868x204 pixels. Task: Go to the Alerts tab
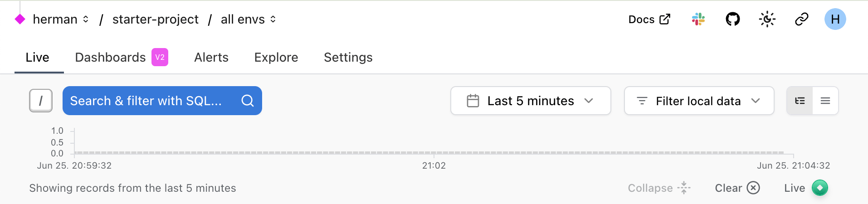tap(211, 58)
